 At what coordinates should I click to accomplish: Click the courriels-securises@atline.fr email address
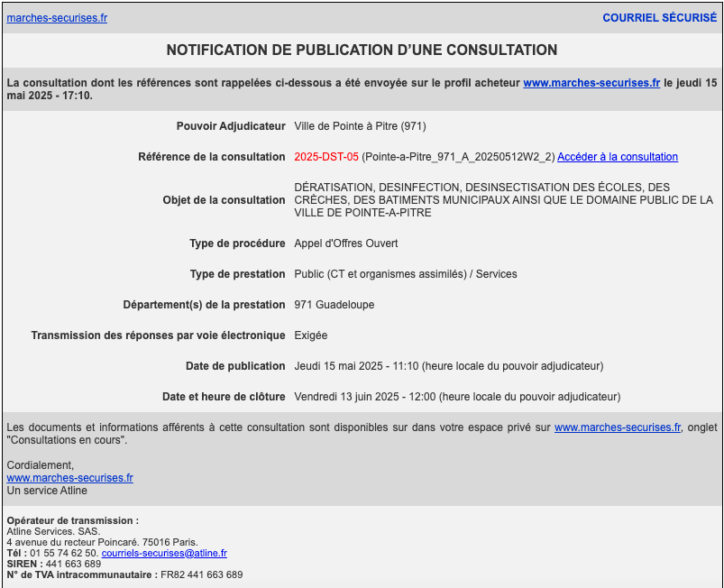(x=164, y=553)
